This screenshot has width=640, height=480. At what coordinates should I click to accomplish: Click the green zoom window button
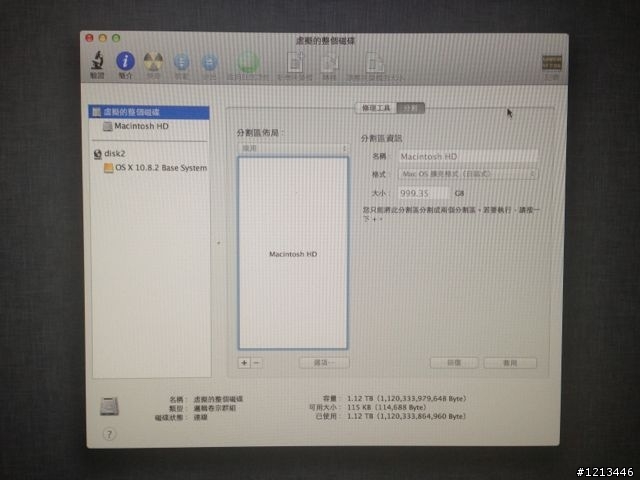[x=116, y=38]
